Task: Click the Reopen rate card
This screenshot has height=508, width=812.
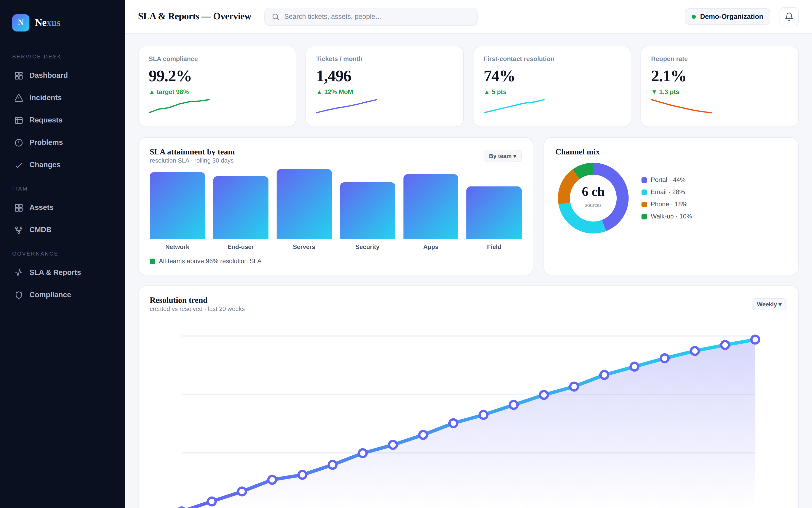Action: (x=719, y=86)
